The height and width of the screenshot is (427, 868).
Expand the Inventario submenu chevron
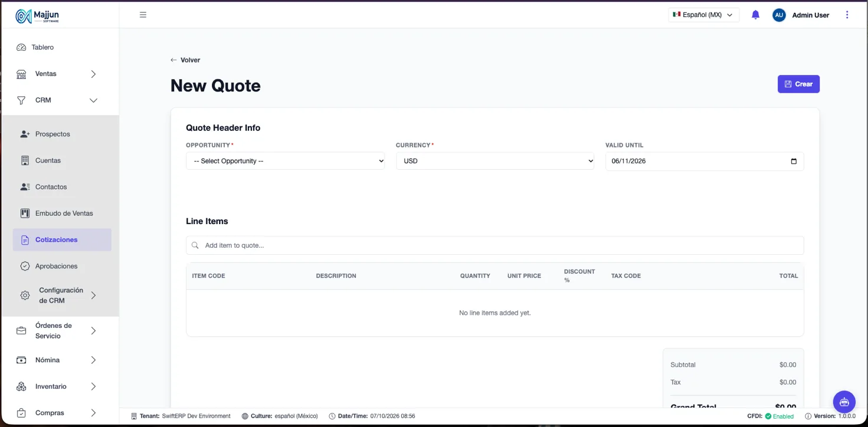click(x=93, y=387)
